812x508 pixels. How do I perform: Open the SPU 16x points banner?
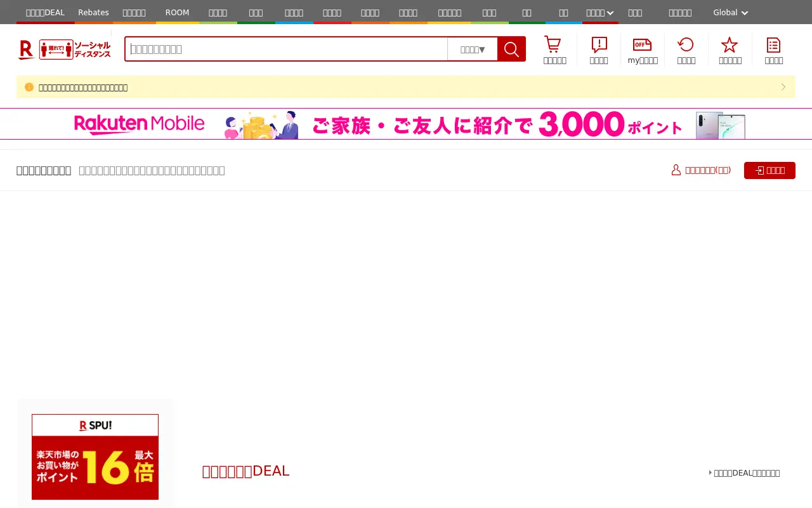95,457
